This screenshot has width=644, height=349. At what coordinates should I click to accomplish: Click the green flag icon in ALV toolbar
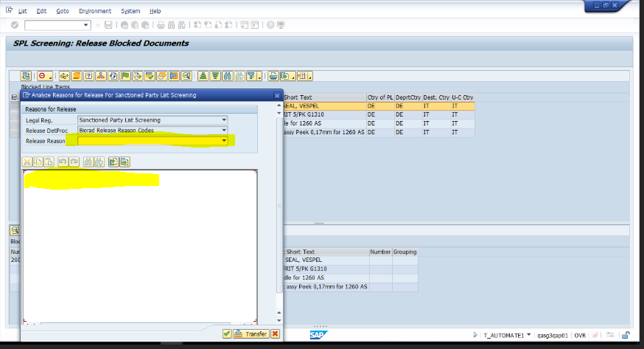125,76
